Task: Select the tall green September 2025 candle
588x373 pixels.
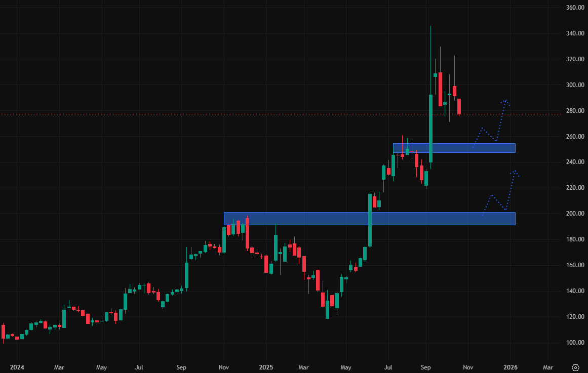Action: tap(430, 128)
